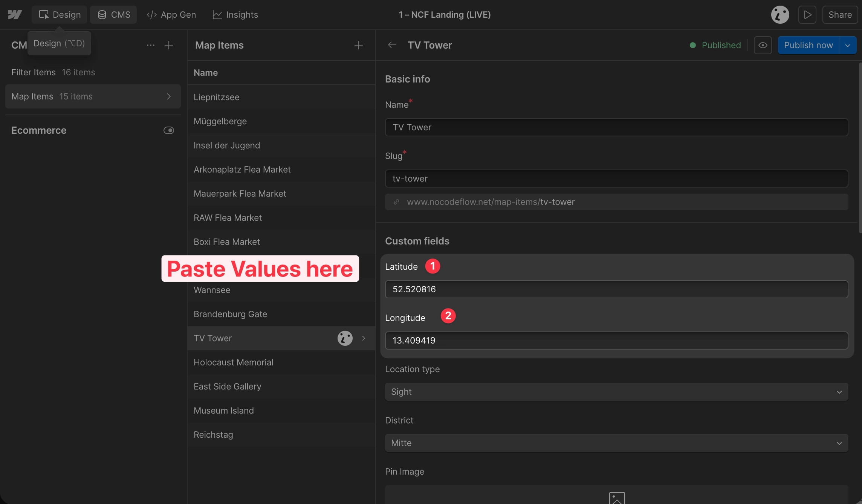Select the Mauerpark Flea Market item

tap(281, 194)
